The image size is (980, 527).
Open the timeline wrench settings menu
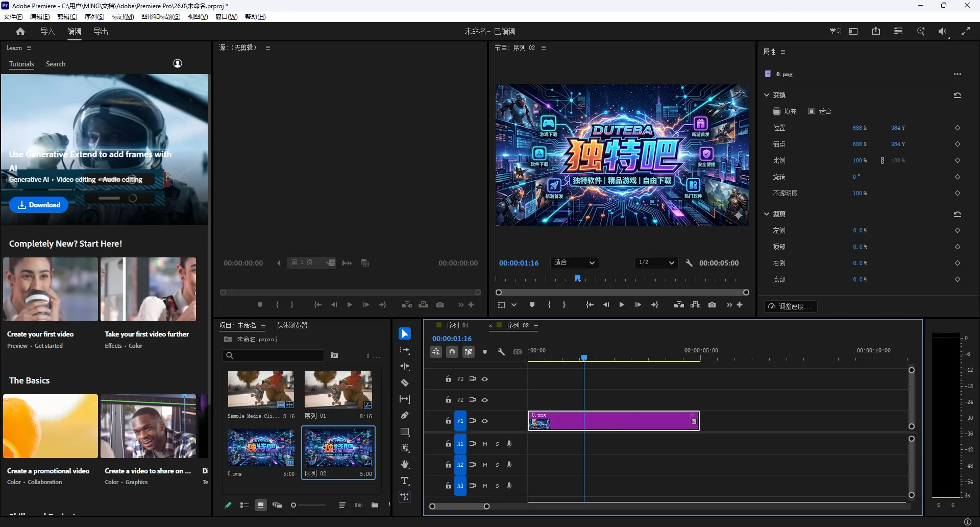501,351
